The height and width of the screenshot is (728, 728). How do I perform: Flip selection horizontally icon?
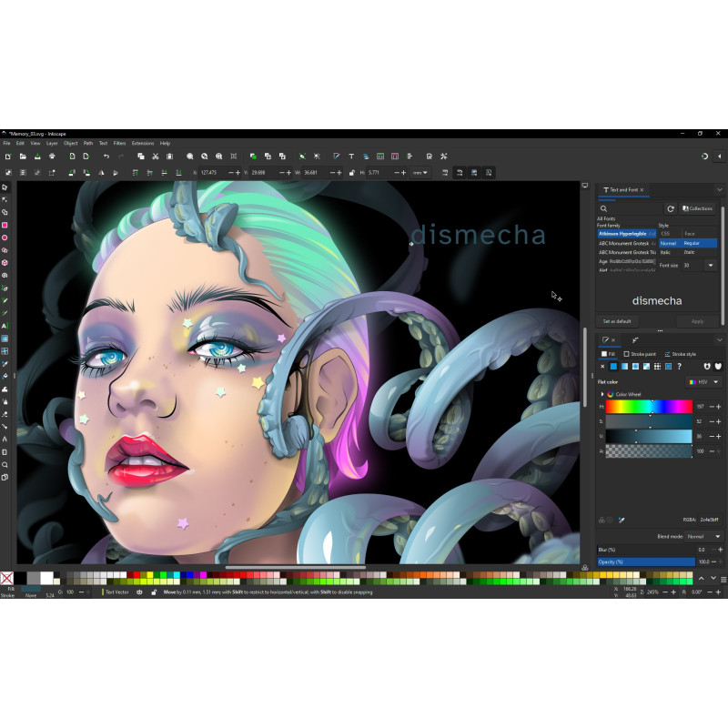(x=101, y=173)
